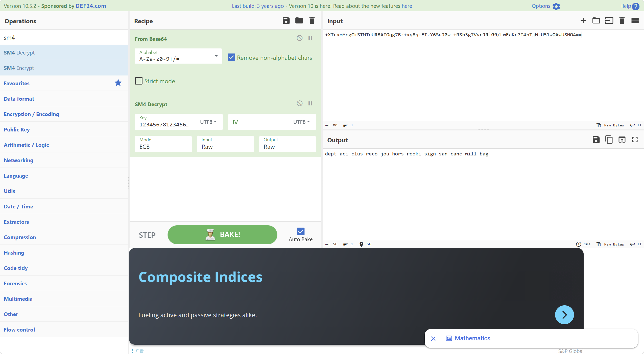The width and height of the screenshot is (644, 354).
Task: Enable Strict mode checkbox
Action: point(138,81)
